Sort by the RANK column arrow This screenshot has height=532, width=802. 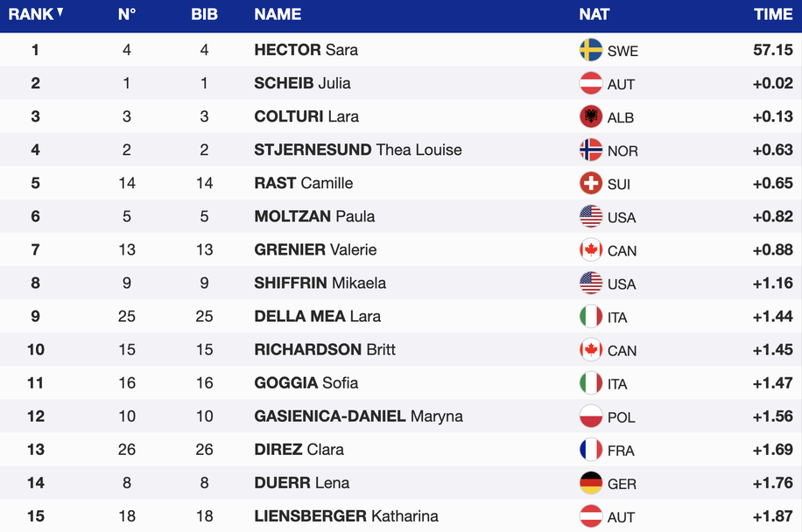(60, 12)
